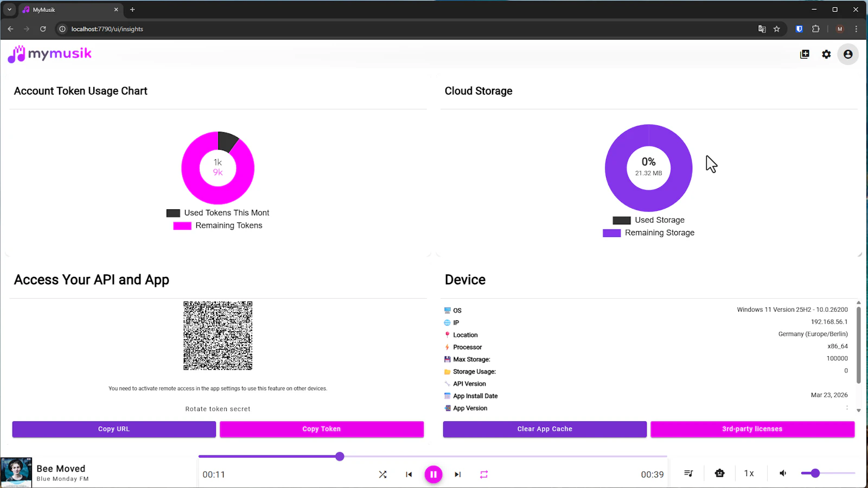
Task: Click the 192.168.56.1 IP value
Action: 829,322
